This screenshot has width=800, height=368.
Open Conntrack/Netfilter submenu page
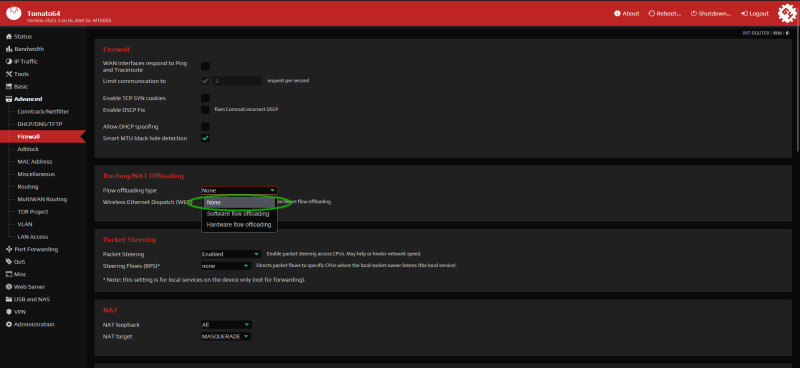tap(43, 112)
